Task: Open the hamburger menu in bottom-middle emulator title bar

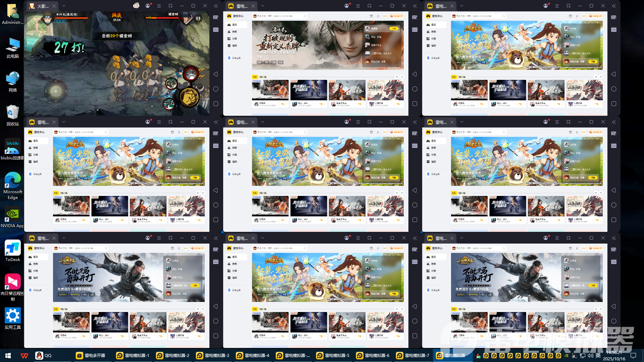Action: (x=358, y=238)
